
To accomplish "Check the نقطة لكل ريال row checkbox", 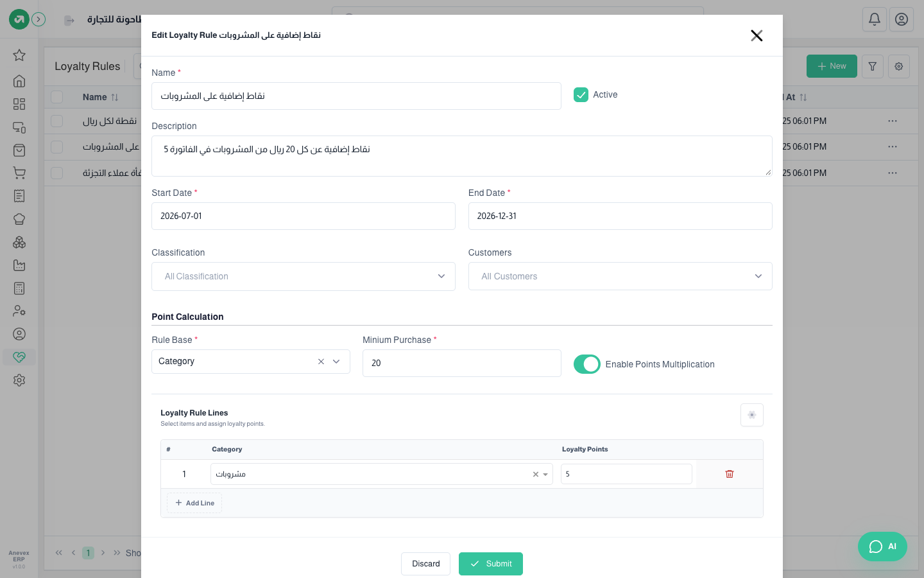I will coord(57,121).
